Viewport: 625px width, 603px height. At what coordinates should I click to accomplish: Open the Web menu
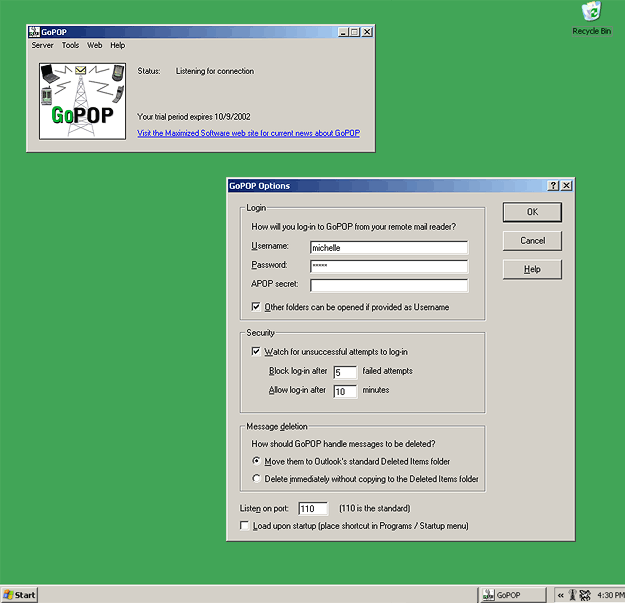pyautogui.click(x=94, y=45)
